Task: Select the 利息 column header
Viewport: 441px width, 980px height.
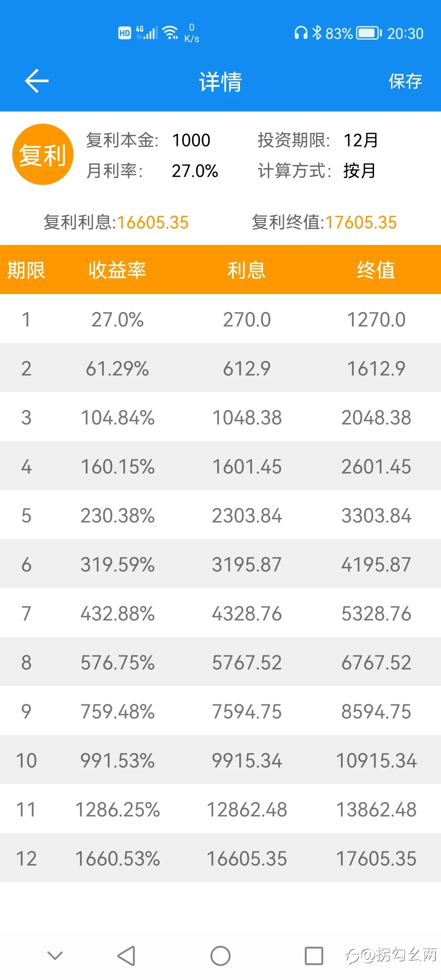Action: (247, 270)
